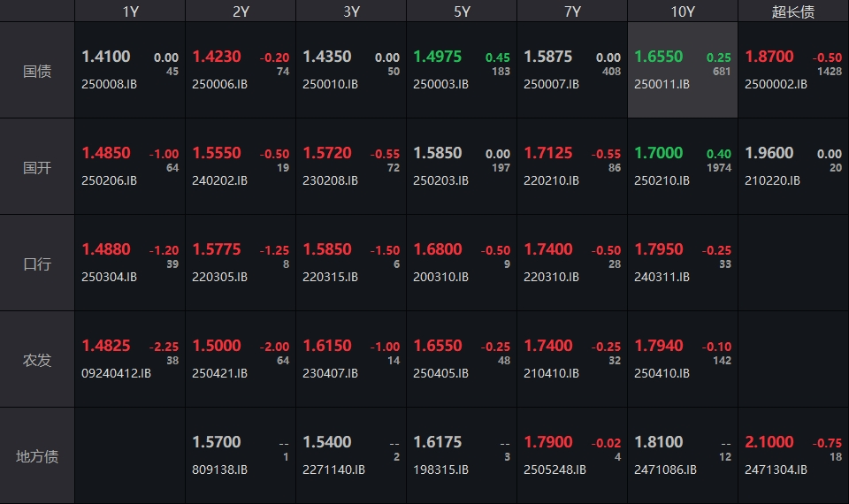
Task: Select the 国债 row label
Action: pyautogui.click(x=37, y=71)
